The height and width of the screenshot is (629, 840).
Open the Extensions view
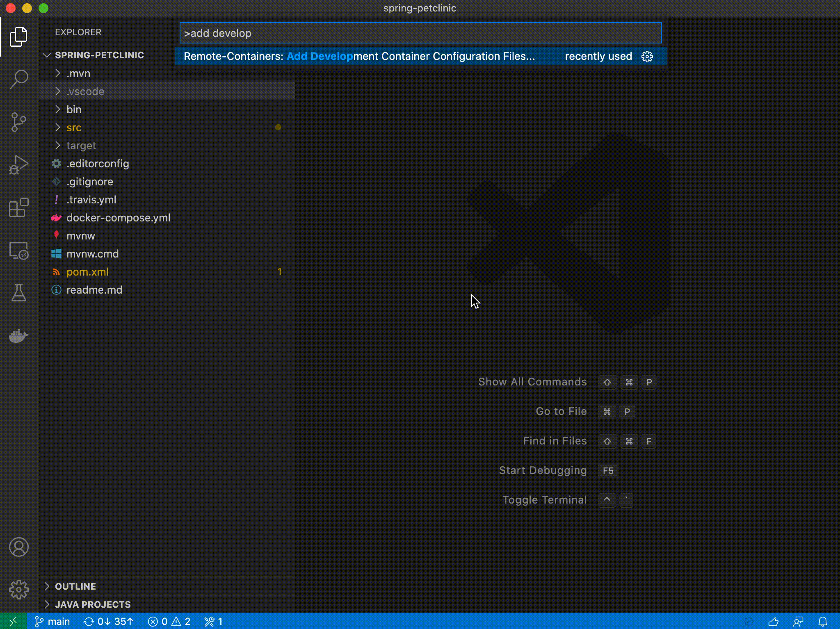(19, 207)
